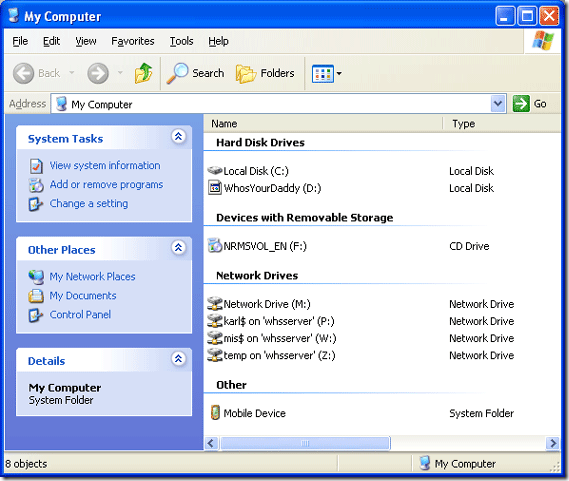Click the 8 objects status bar text
Viewport: 569px width, 481px height.
pyautogui.click(x=26, y=464)
